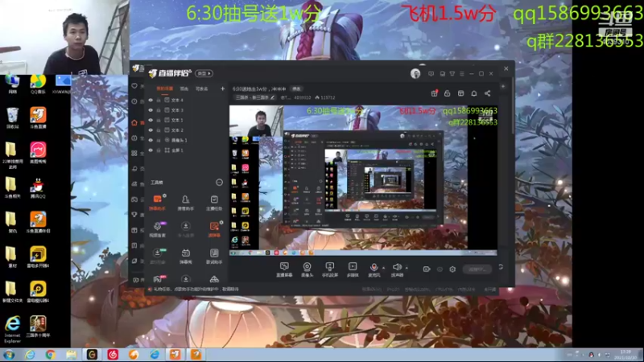Click the live start/stop button

click(477, 269)
